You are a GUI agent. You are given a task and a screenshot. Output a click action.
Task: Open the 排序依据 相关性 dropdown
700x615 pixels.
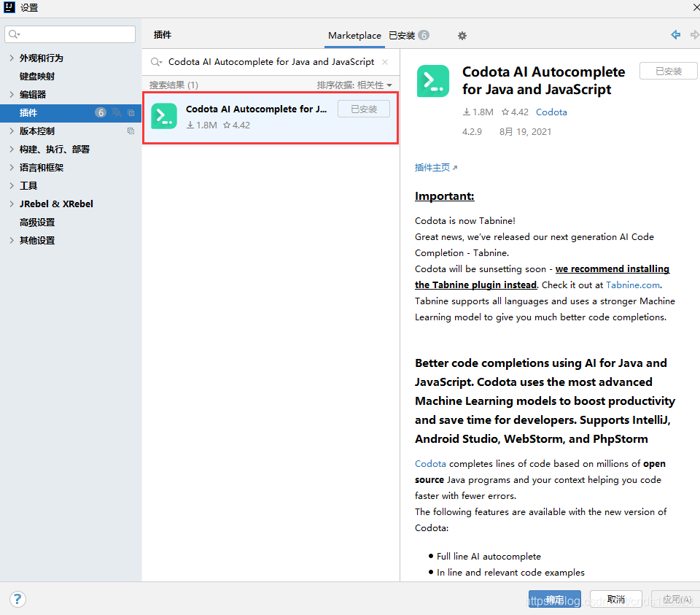[x=354, y=85]
